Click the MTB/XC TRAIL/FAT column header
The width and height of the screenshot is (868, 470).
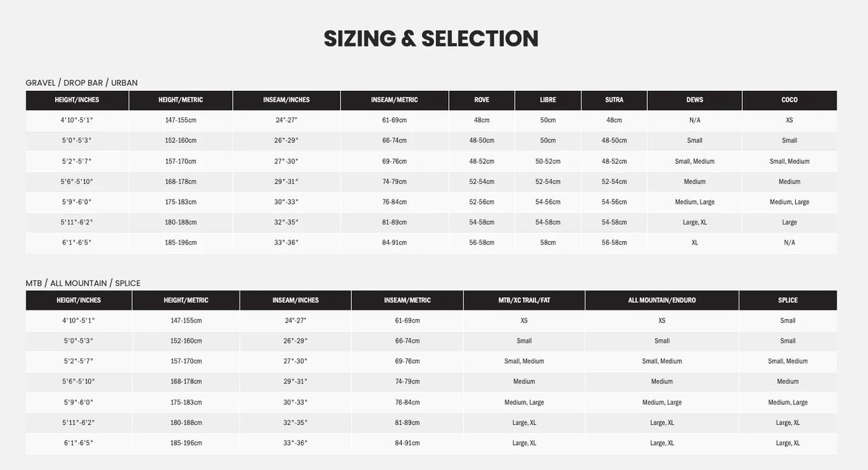524,300
